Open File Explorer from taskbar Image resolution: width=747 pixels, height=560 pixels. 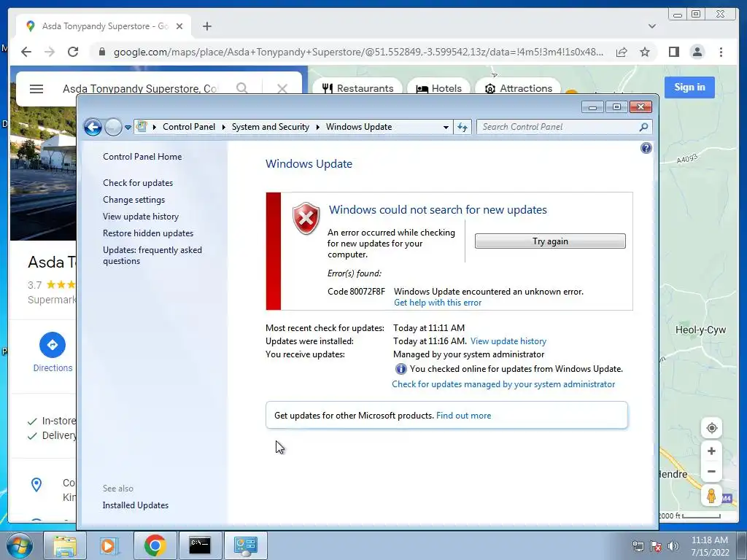65,545
